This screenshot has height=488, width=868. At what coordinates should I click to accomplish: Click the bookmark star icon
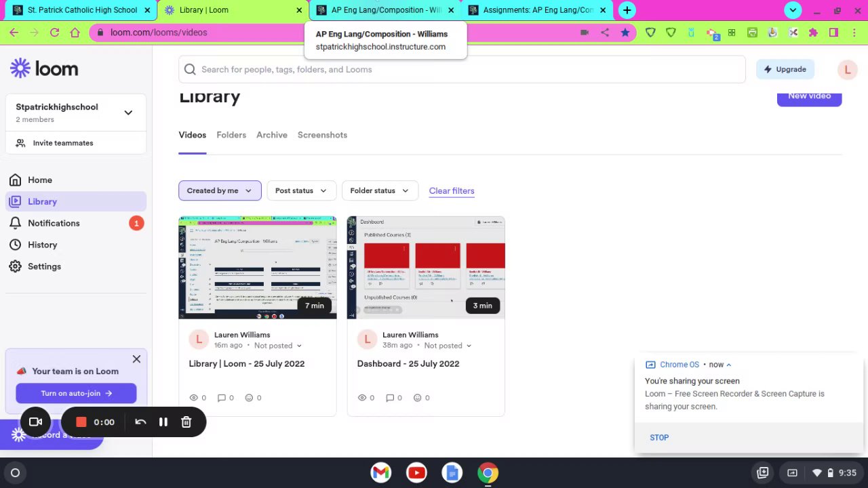pyautogui.click(x=625, y=33)
